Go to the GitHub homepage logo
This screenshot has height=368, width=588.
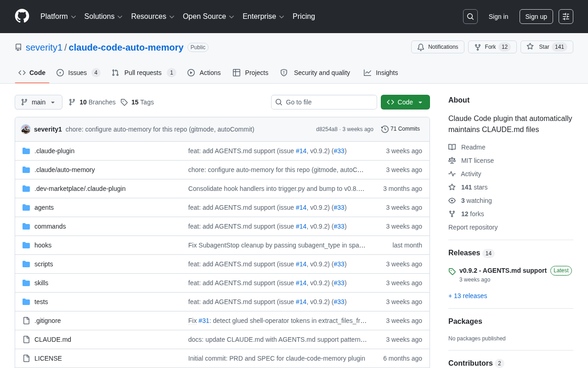click(x=22, y=16)
